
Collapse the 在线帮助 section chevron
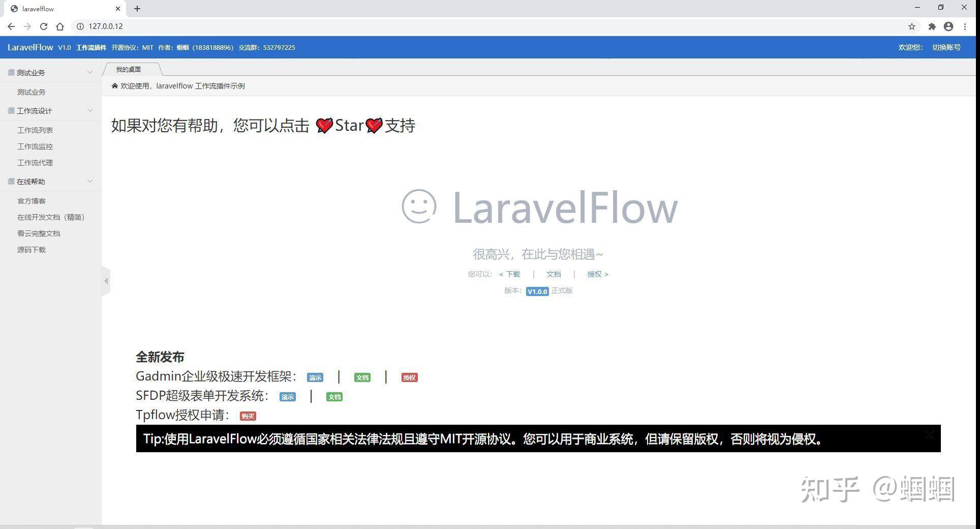tap(90, 181)
